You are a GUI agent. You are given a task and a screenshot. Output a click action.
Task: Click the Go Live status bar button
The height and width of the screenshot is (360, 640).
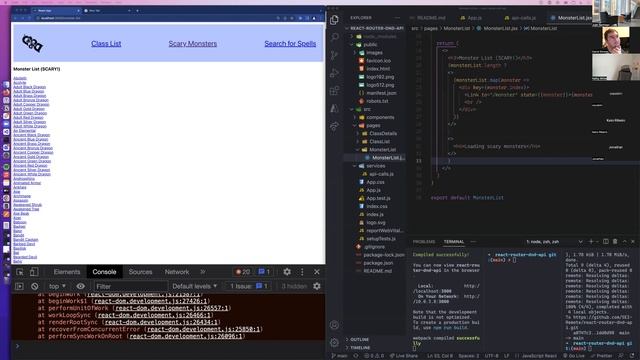tap(574, 356)
